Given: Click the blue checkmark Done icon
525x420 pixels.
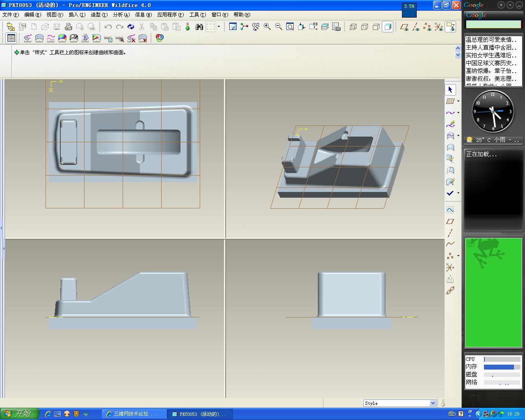Looking at the screenshot, I should pos(450,193).
